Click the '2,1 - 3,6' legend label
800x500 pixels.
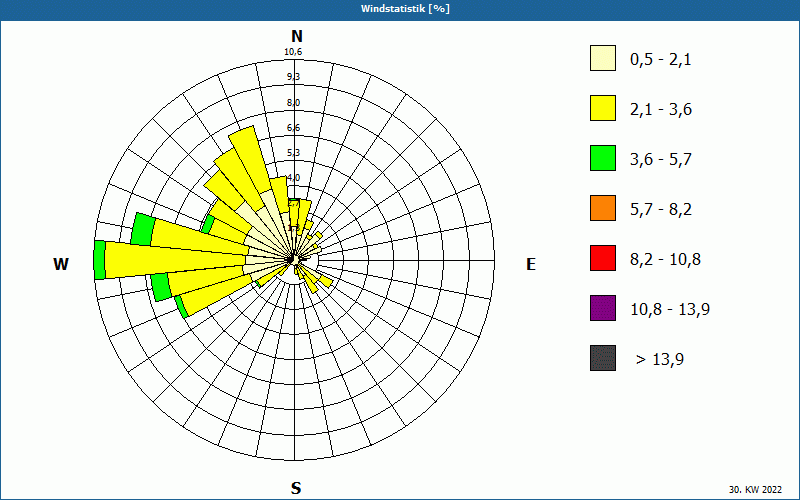click(661, 110)
